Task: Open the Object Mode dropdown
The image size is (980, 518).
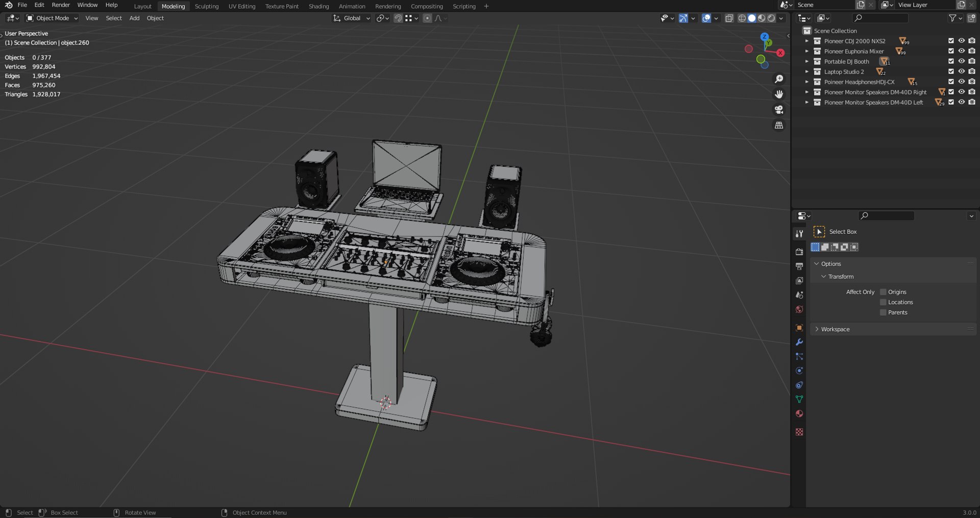Action: click(52, 18)
